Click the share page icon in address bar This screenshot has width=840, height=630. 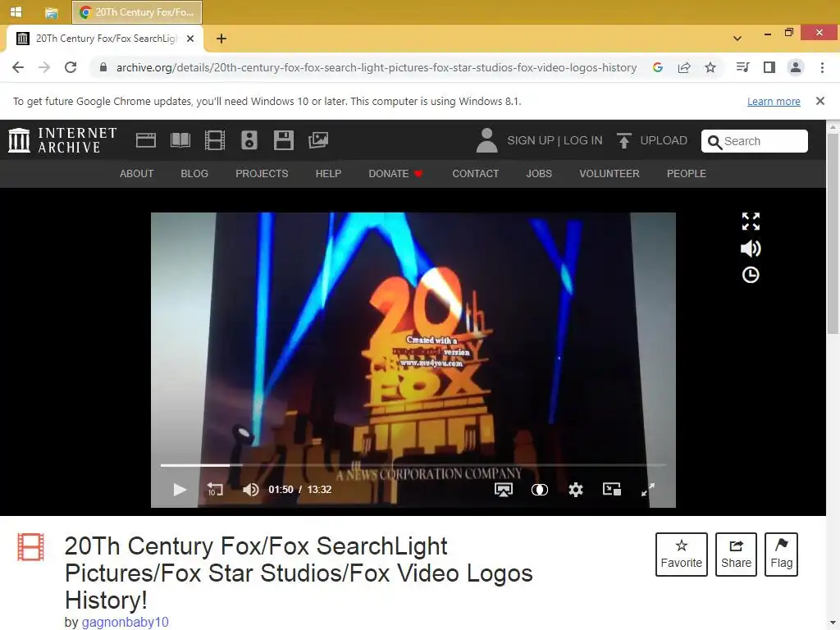coord(684,67)
